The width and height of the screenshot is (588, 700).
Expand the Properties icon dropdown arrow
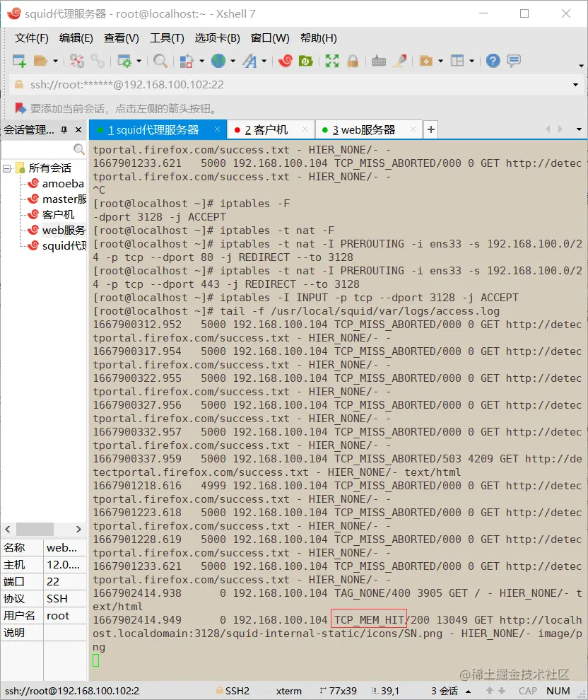point(139,61)
